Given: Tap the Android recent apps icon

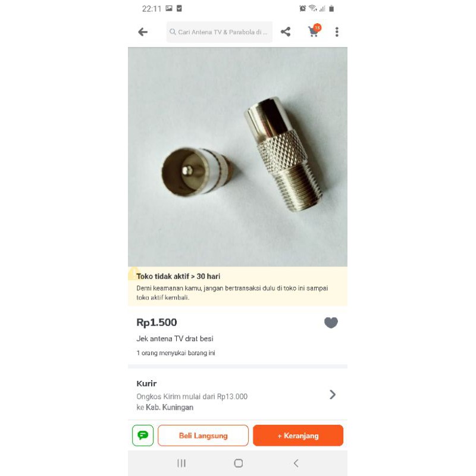Looking at the screenshot, I should click(181, 464).
